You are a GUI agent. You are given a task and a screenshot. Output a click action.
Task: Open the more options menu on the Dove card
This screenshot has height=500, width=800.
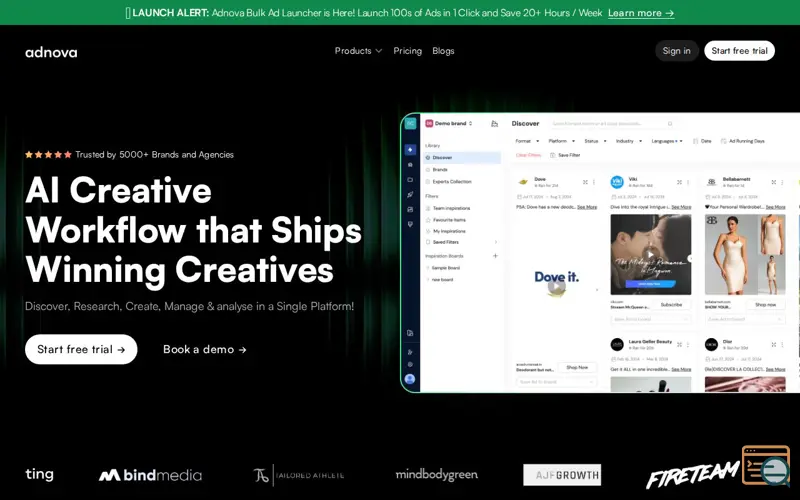click(x=594, y=182)
